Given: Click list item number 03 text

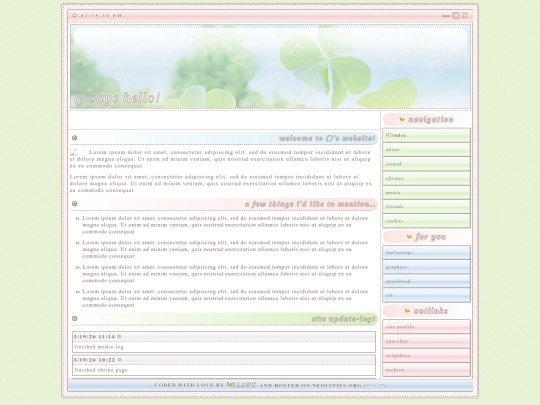Looking at the screenshot, I should tap(225, 274).
